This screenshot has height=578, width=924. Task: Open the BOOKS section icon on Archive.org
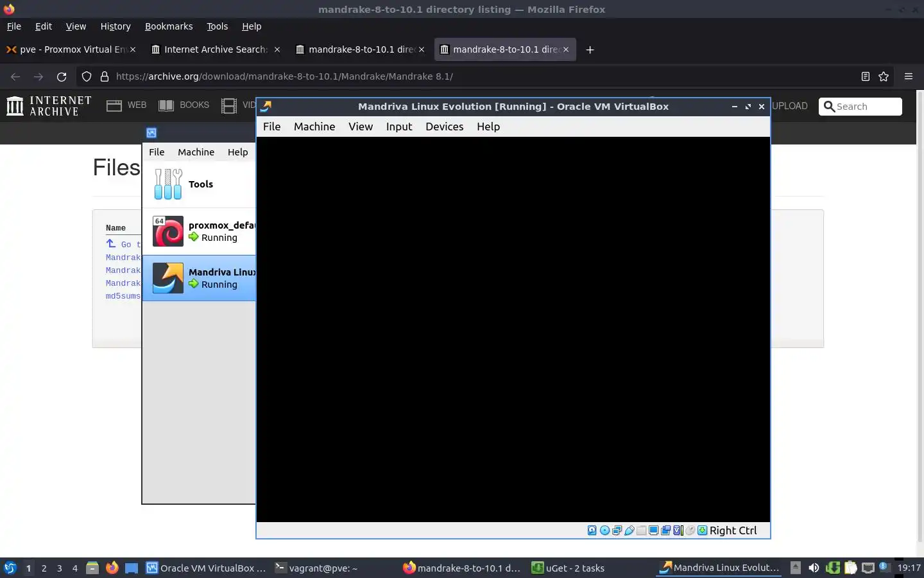166,106
